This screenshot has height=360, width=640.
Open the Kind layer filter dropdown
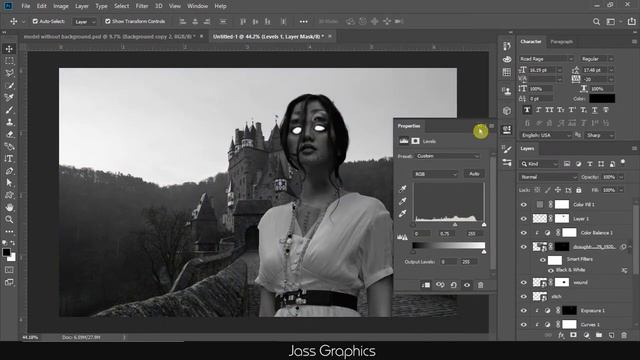540,164
